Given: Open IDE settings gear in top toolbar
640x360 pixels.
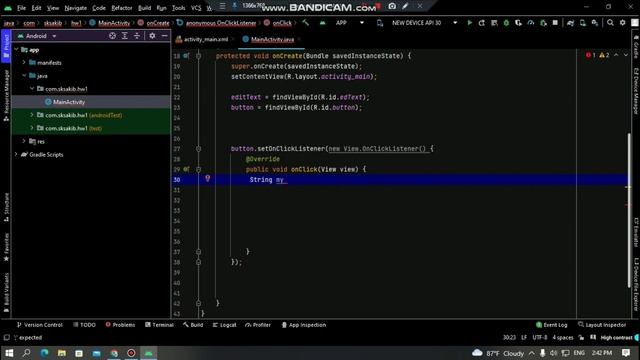Looking at the screenshot, I should tap(622, 23).
